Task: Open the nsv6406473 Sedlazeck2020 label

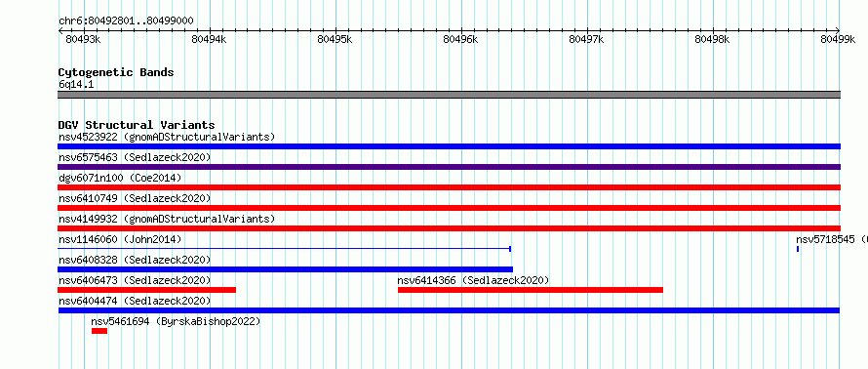Action: point(135,280)
